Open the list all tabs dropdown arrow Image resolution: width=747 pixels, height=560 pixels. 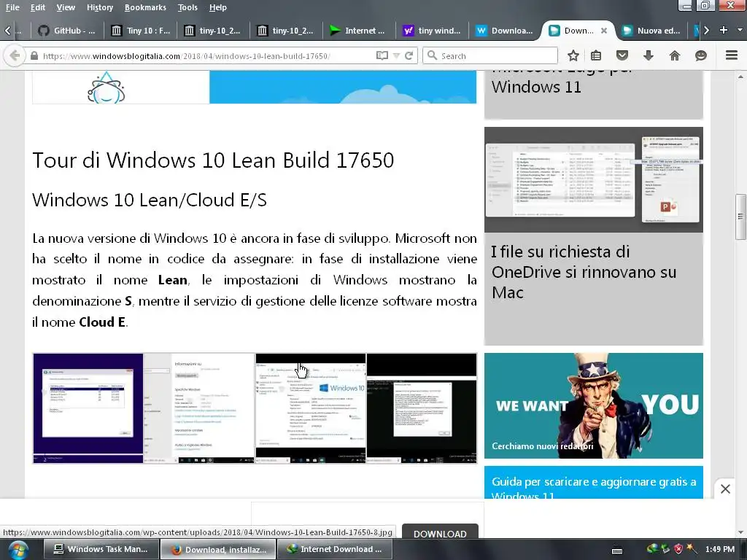(x=740, y=30)
